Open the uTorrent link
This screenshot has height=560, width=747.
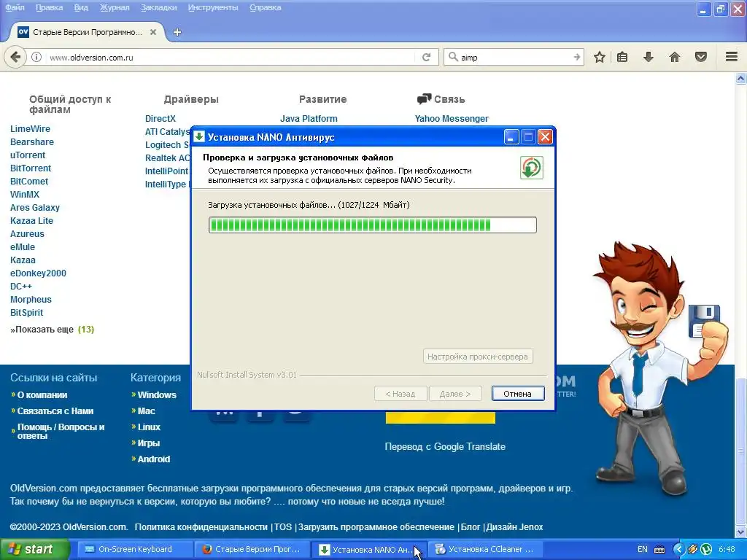pyautogui.click(x=28, y=155)
